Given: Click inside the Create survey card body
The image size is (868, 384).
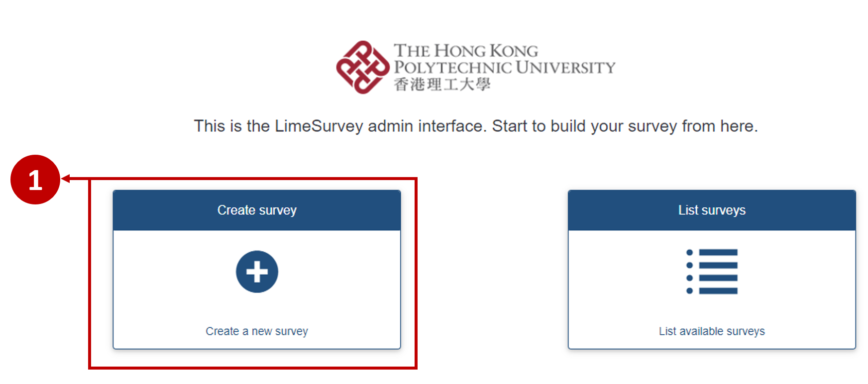Looking at the screenshot, I should pyautogui.click(x=256, y=298).
